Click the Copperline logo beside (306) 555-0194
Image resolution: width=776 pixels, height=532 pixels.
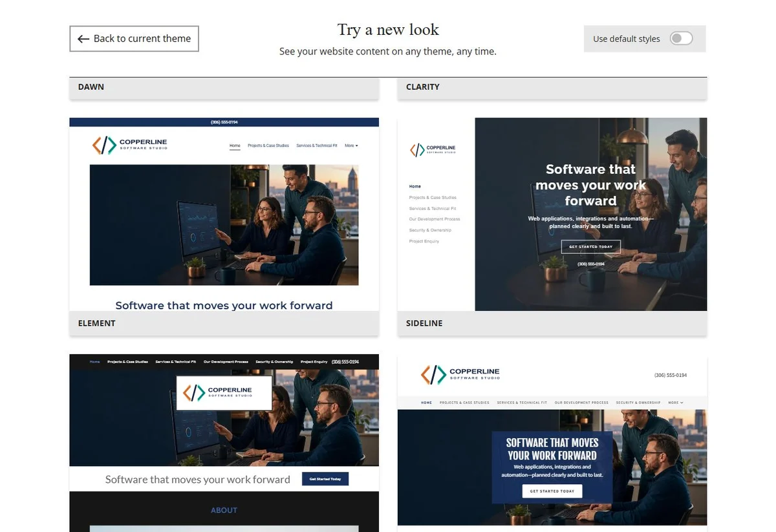pos(460,374)
